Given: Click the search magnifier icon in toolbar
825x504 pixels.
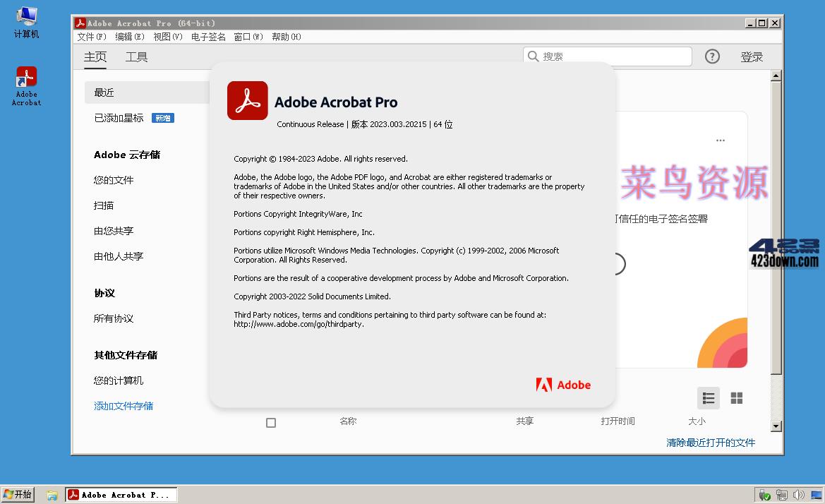Looking at the screenshot, I should tap(533, 56).
